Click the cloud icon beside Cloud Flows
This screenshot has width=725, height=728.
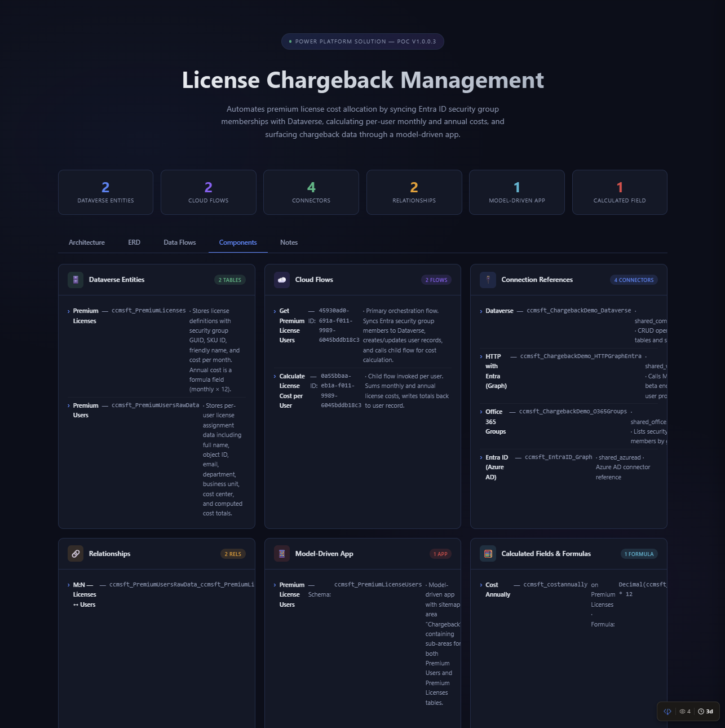tap(281, 279)
